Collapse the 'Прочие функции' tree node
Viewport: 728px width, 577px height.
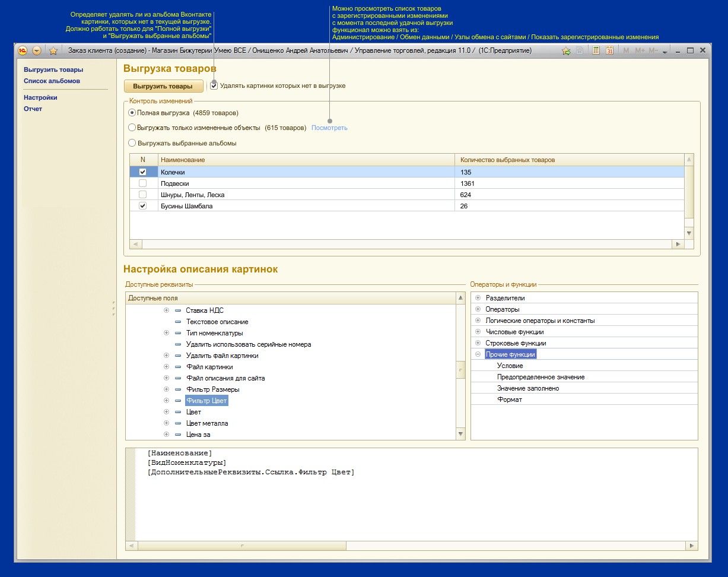coord(478,354)
